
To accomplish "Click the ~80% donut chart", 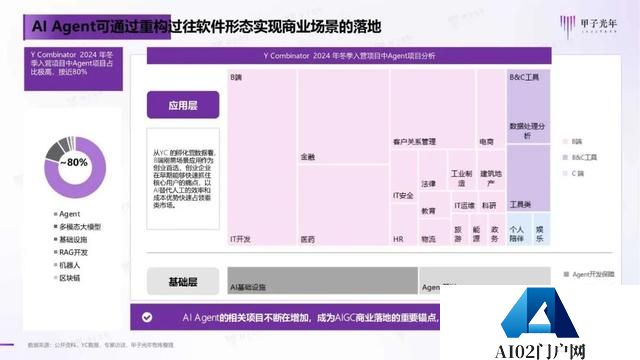I will click(x=75, y=167).
